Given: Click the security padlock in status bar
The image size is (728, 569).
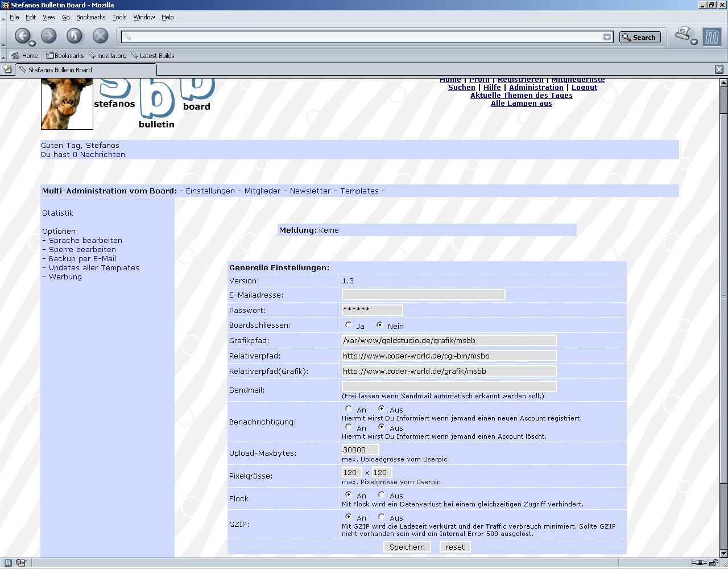Looking at the screenshot, I should coord(713,563).
